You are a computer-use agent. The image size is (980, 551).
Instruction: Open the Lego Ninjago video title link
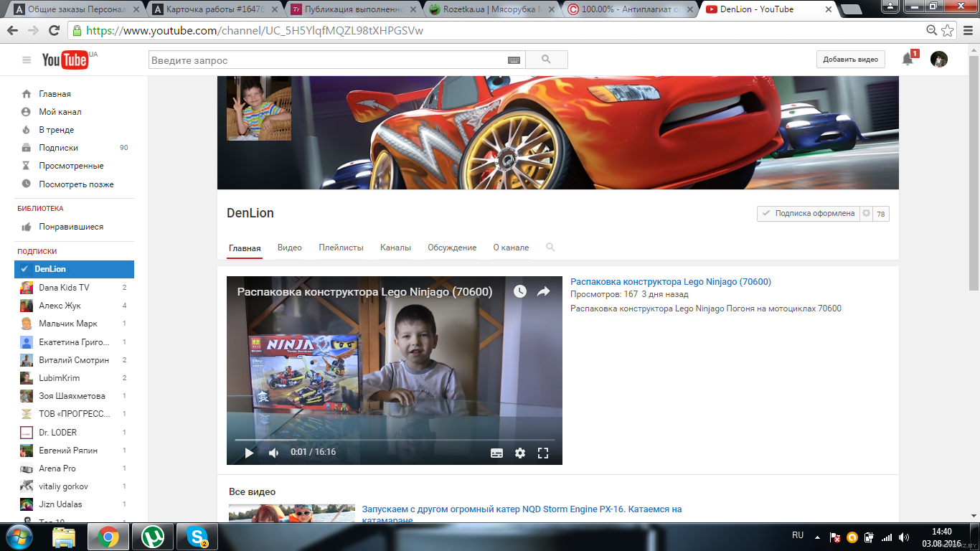tap(671, 282)
